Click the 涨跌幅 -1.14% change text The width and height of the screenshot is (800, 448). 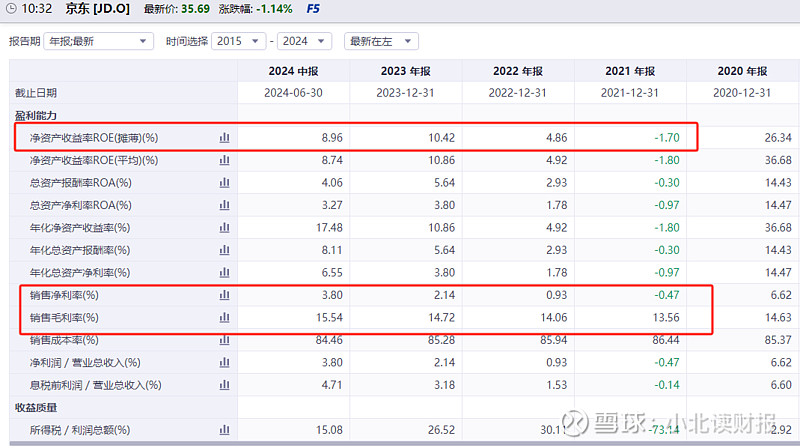[256, 9]
